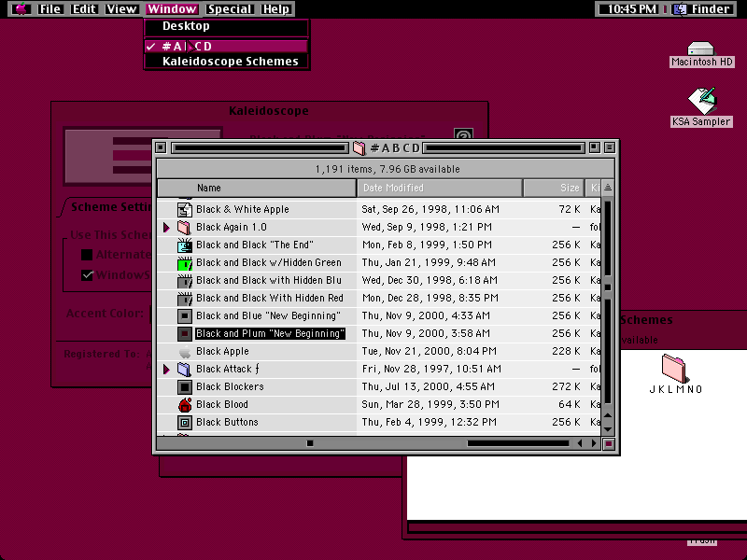Screen dimensions: 747x560
Task: Open the Finder application menu
Action: tap(702, 9)
